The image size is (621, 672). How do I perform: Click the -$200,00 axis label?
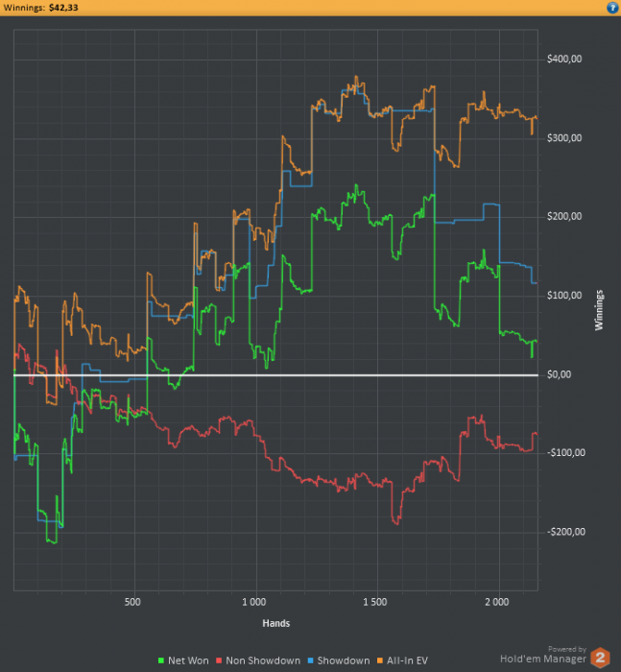565,532
